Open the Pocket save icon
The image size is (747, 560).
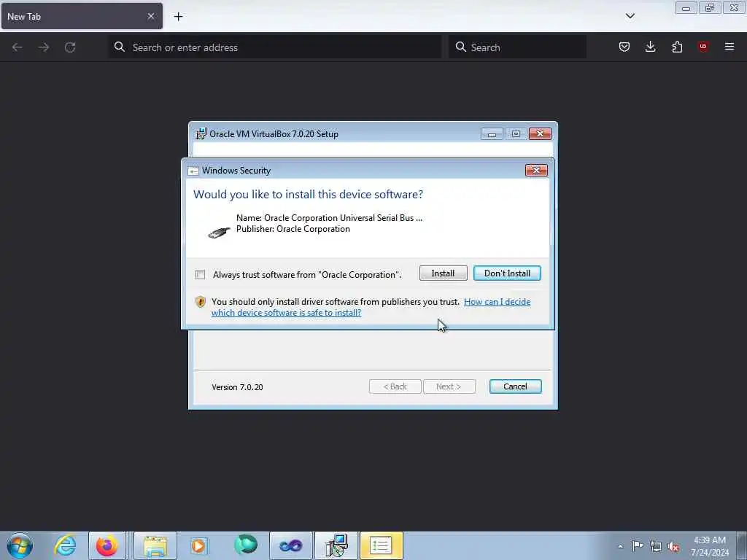pos(624,47)
